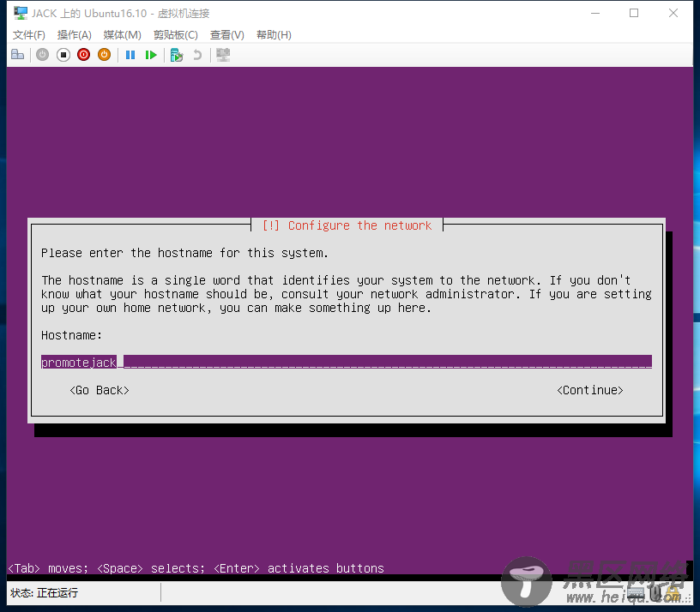Click the VM connection window title icon
The height and width of the screenshot is (612, 700).
coord(20,13)
